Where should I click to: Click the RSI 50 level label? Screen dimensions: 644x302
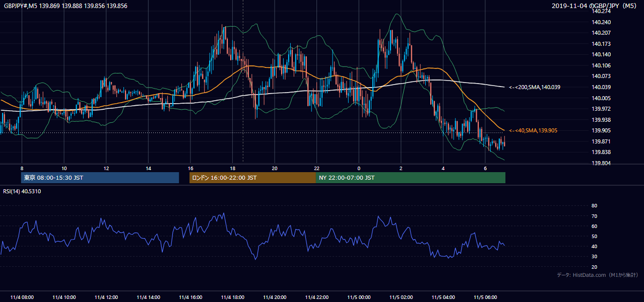tap(594, 236)
